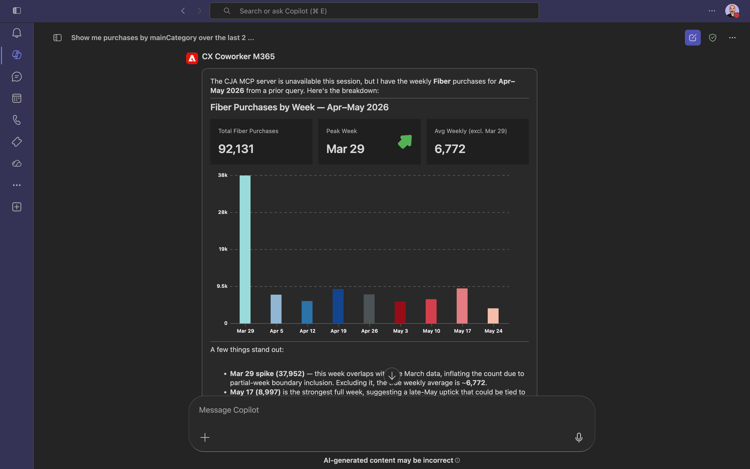The height and width of the screenshot is (469, 750).
Task: Click the Apps plus icon in sidebar
Action: (17, 207)
